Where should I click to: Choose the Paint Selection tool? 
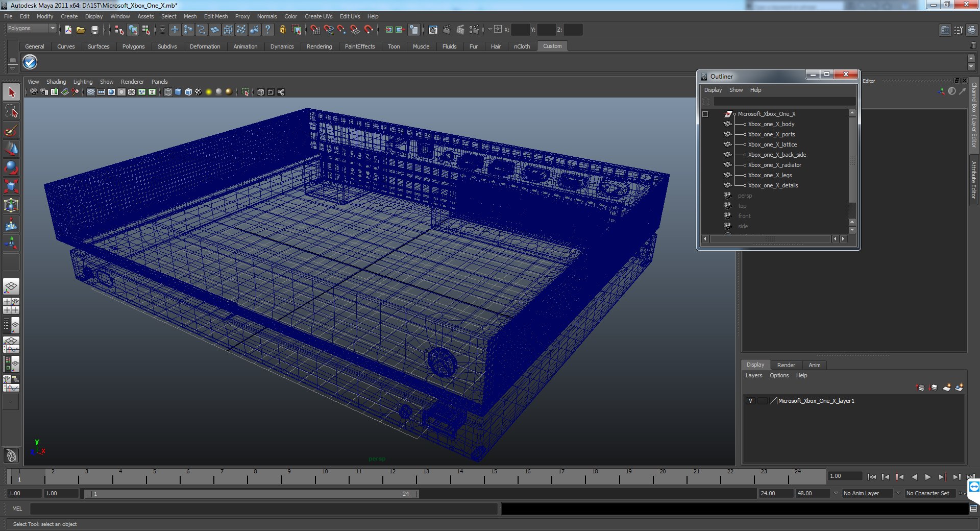[x=11, y=130]
